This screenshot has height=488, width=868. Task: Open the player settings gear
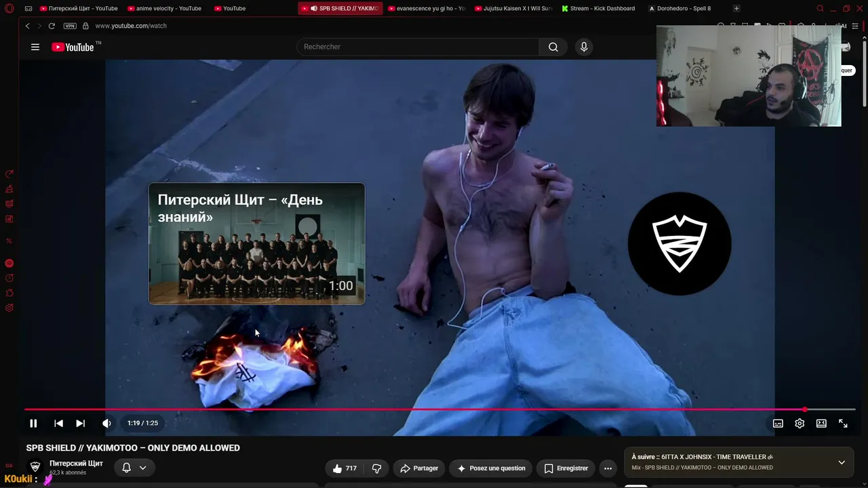[x=800, y=423]
